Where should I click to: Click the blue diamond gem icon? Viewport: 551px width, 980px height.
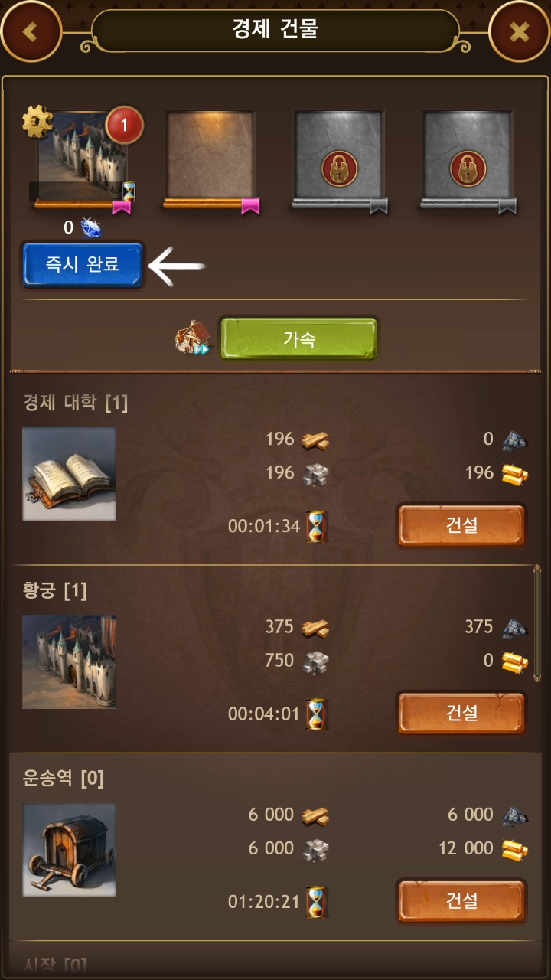[91, 227]
